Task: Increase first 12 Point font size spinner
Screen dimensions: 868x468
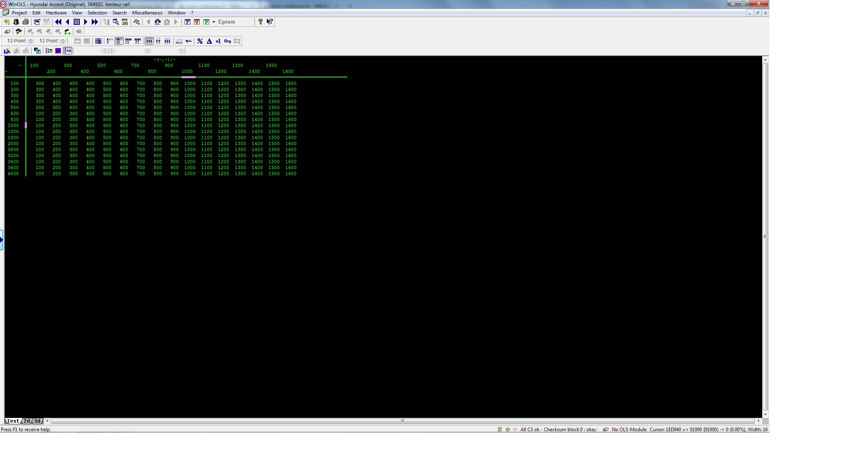Action: click(x=31, y=39)
